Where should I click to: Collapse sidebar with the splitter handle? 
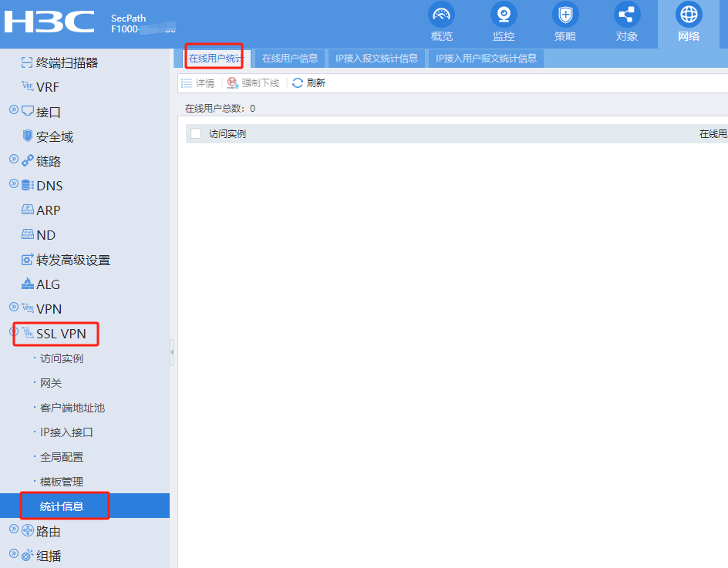tap(172, 352)
